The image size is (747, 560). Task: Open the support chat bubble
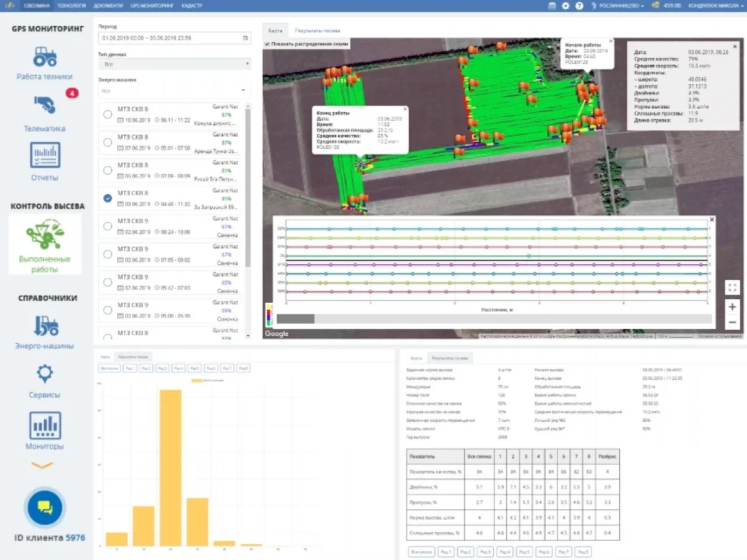45,508
